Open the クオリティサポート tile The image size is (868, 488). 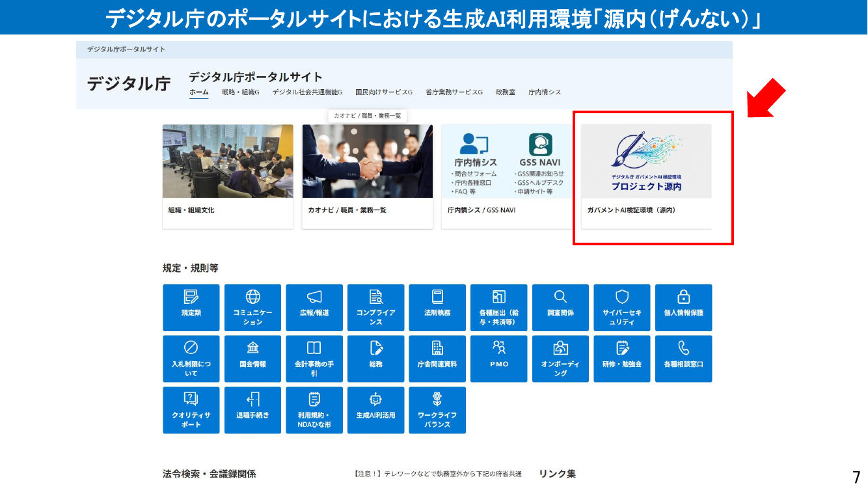pyautogui.click(x=191, y=410)
